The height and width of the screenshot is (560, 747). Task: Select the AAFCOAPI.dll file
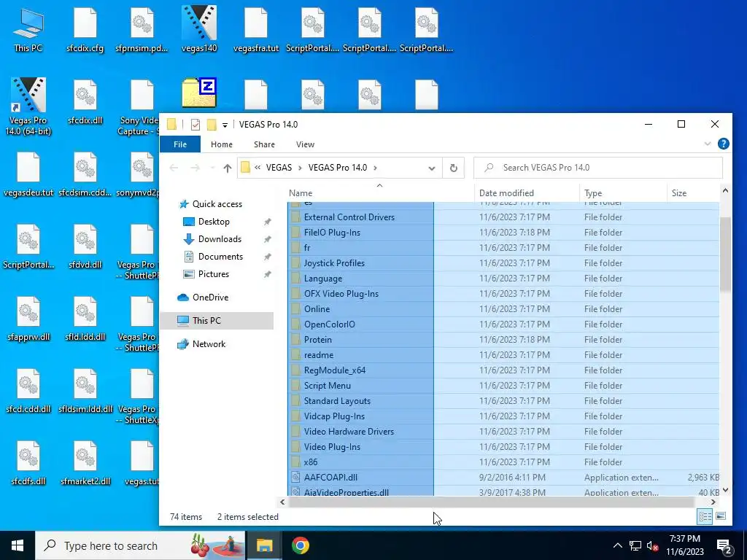330,478
